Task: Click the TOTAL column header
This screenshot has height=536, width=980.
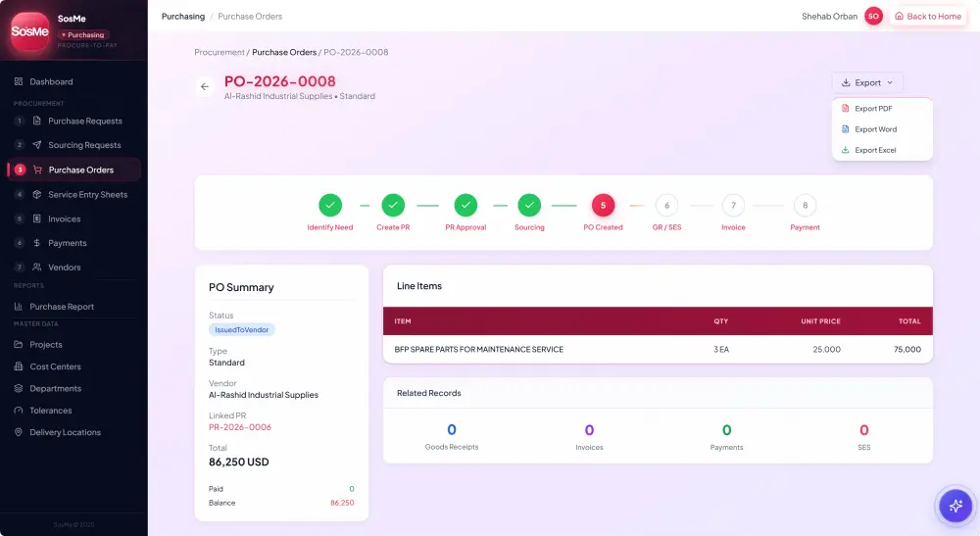Action: click(909, 321)
